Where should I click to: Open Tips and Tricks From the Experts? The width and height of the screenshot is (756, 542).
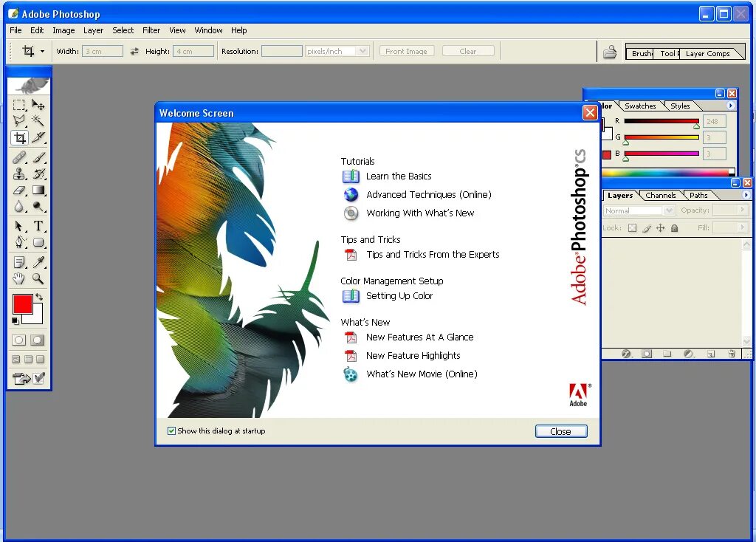(x=433, y=254)
